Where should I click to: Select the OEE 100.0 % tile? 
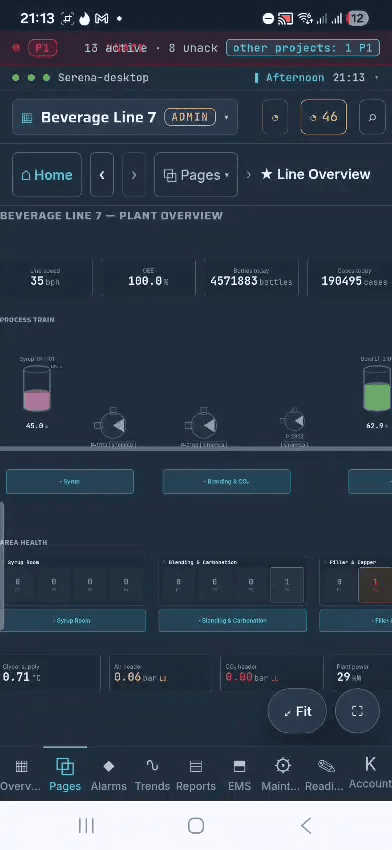[149, 278]
